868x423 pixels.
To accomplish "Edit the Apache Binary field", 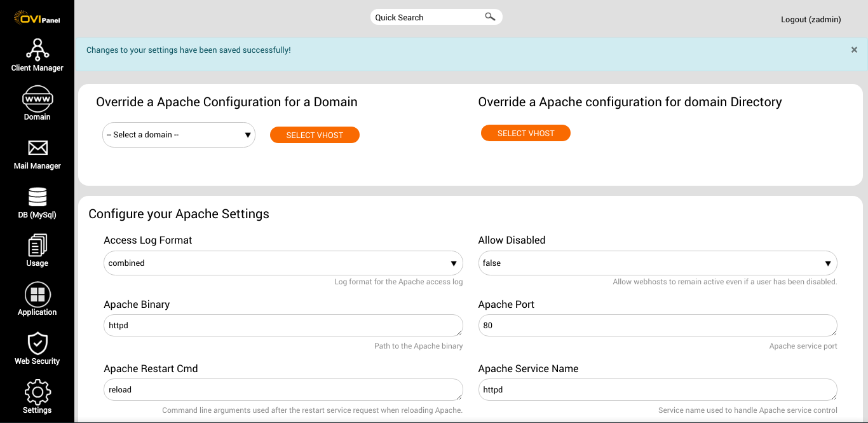I will (283, 325).
